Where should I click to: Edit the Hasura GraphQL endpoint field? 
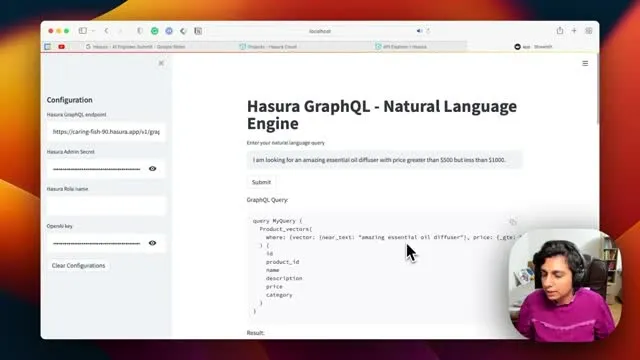[106, 132]
